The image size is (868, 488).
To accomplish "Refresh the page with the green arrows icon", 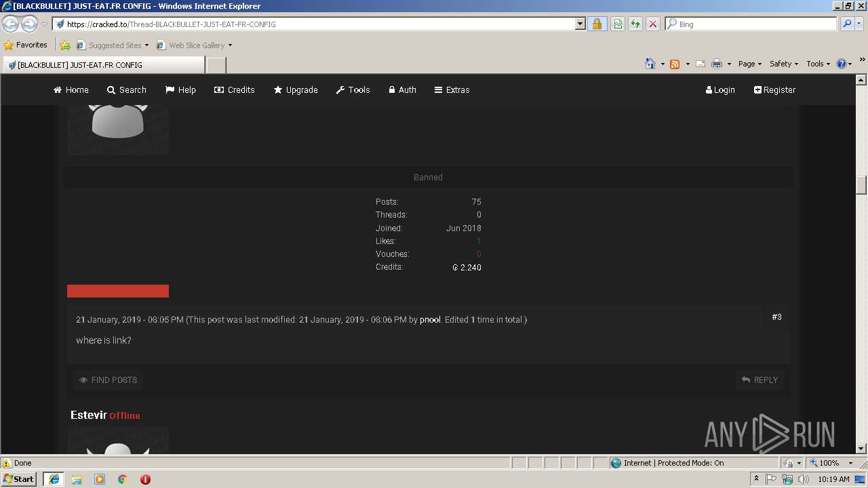I will tap(635, 24).
